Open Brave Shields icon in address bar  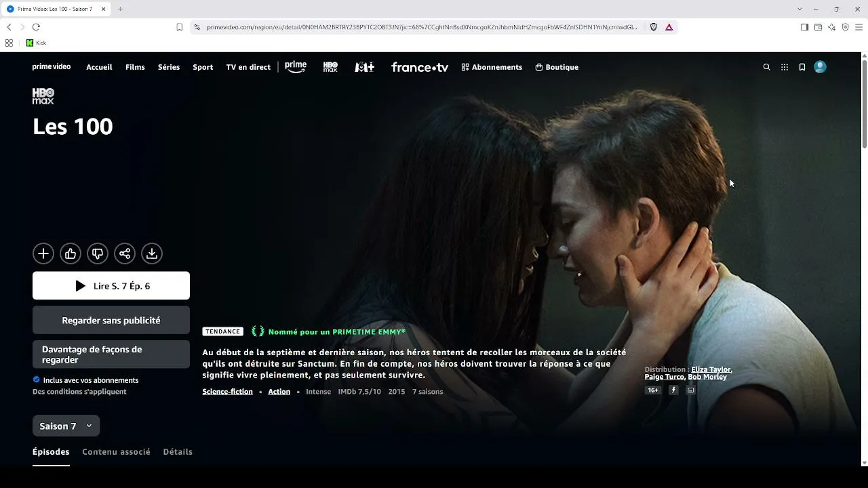[654, 27]
